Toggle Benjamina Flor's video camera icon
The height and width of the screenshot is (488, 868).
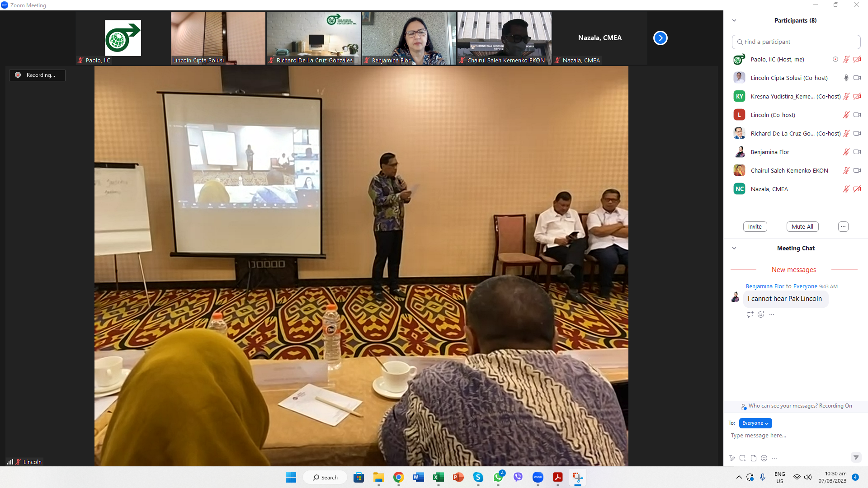(x=857, y=152)
